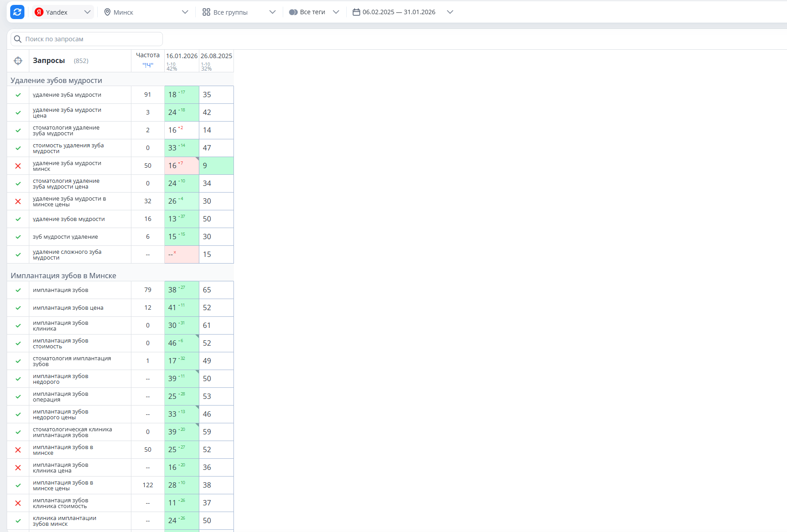The image size is (787, 532).
Task: Click position 13 for удаление зубов мудрости
Action: [182, 219]
